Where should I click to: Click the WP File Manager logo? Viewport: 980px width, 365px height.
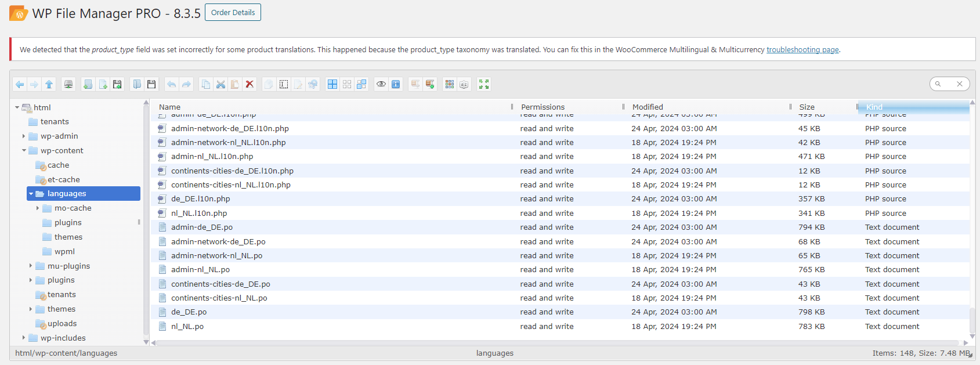19,13
